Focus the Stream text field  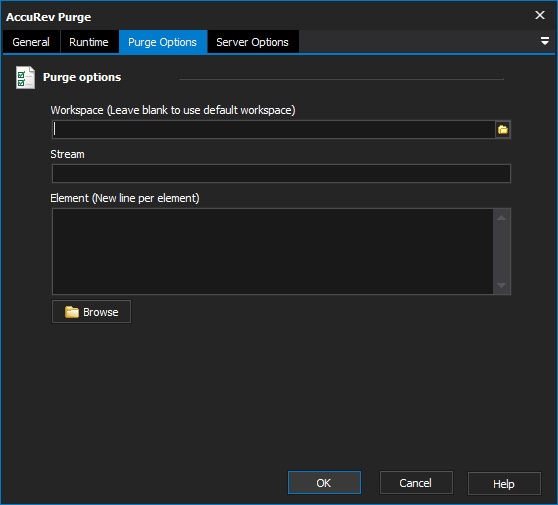click(x=281, y=174)
